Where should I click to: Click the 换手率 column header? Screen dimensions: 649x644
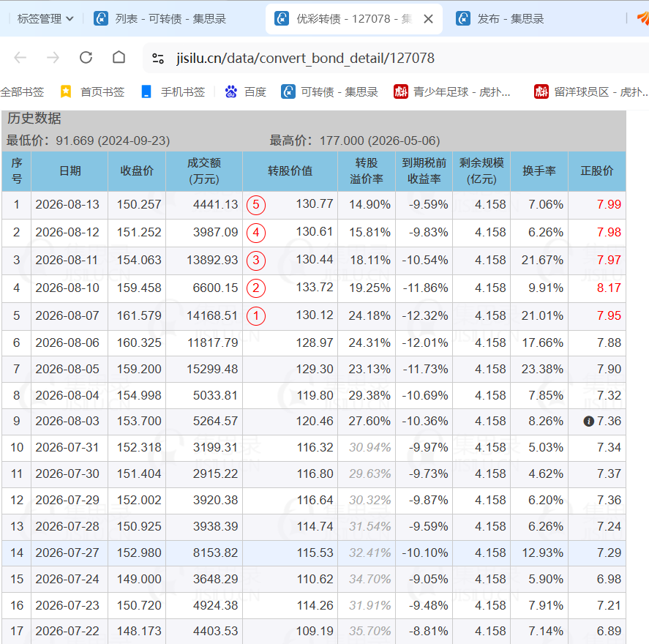pyautogui.click(x=539, y=171)
